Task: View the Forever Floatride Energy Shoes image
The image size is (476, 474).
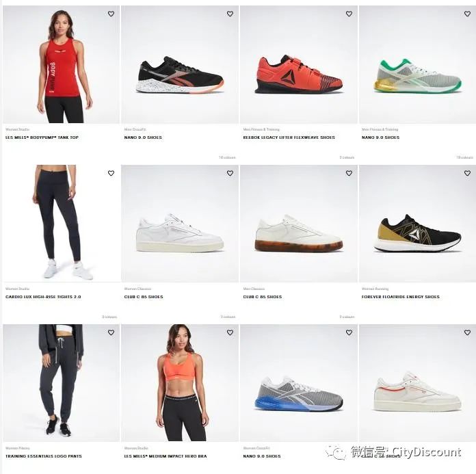Action: click(x=417, y=224)
